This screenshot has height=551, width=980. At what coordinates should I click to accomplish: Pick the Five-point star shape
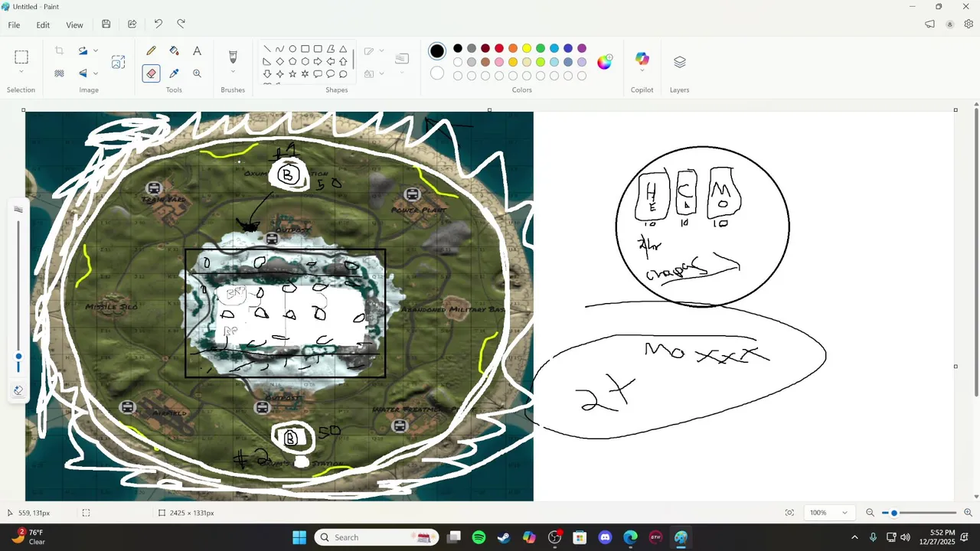[292, 73]
